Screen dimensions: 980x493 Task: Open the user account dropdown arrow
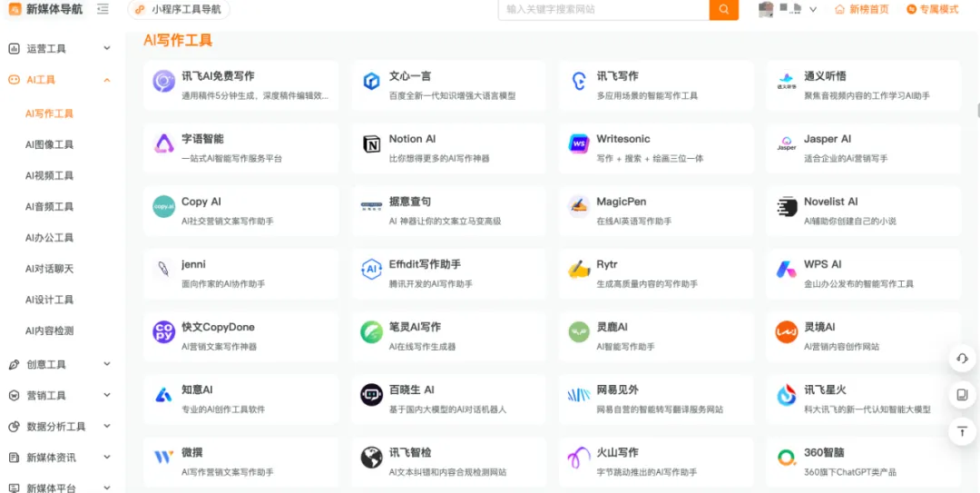(x=813, y=9)
